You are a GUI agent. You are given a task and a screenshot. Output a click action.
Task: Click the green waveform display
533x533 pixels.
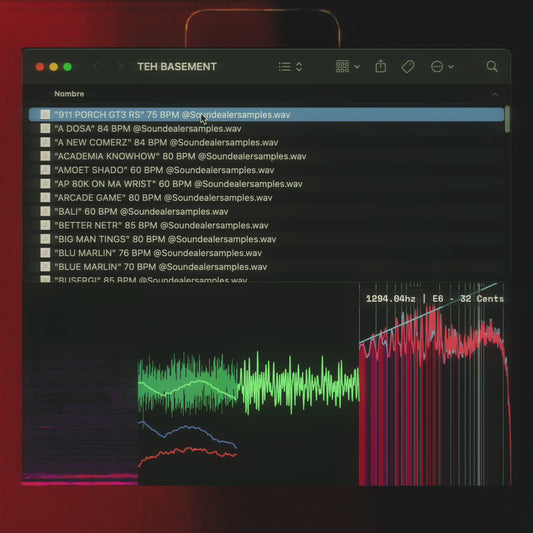pyautogui.click(x=248, y=383)
